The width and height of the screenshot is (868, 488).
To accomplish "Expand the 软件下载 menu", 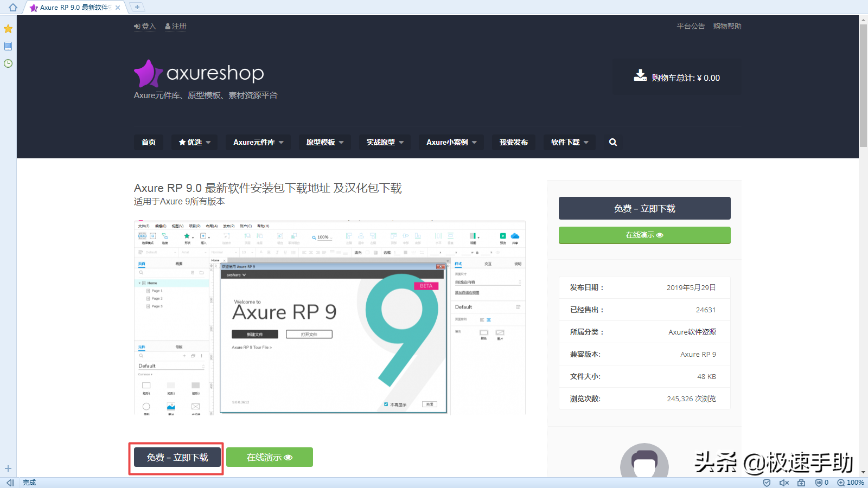I will 570,142.
